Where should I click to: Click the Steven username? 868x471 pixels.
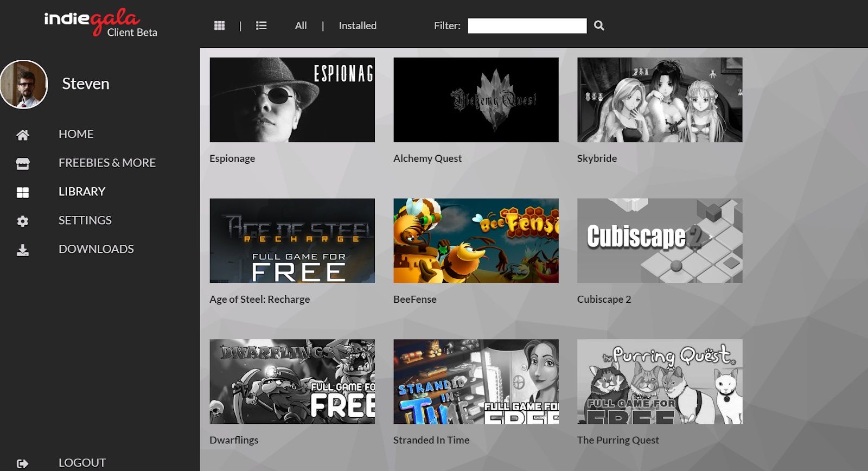coord(86,84)
